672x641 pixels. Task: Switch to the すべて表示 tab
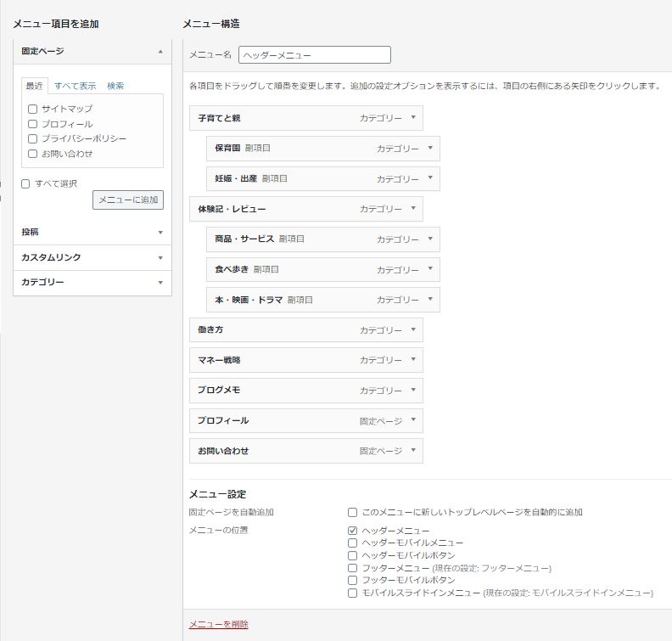pyautogui.click(x=75, y=86)
